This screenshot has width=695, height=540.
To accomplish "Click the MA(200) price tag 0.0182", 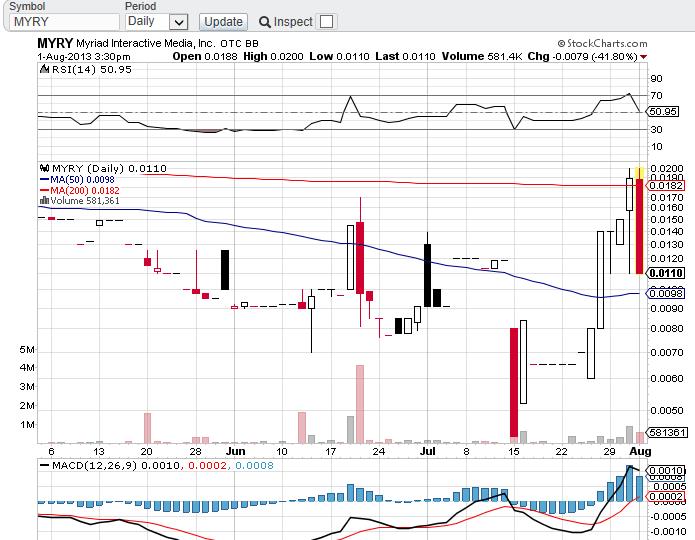I will 666,185.
